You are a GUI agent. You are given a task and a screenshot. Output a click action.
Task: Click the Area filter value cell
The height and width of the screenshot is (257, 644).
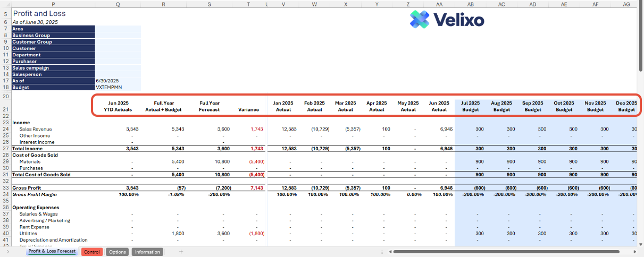(x=118, y=29)
